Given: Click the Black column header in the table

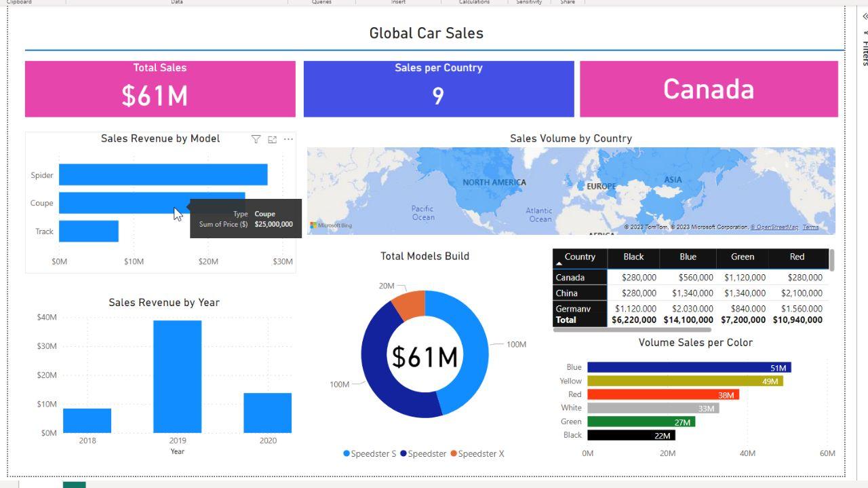Looking at the screenshot, I should pos(633,257).
